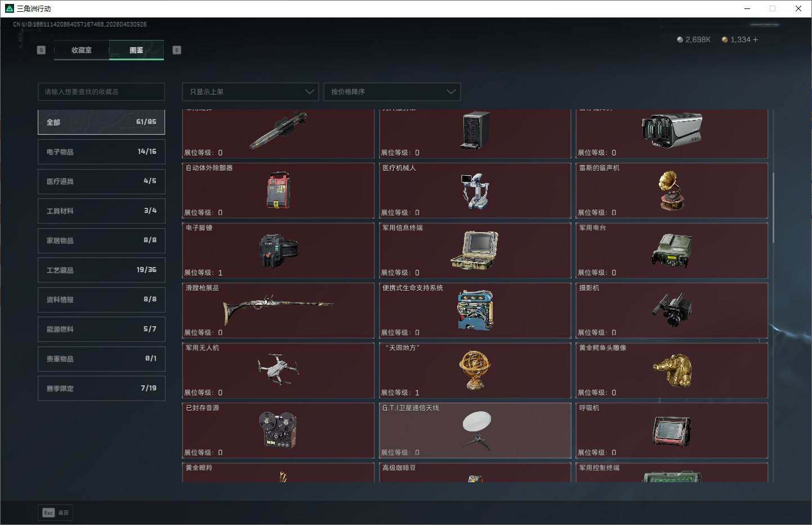Select the 军用电台 radio icon
The width and height of the screenshot is (812, 525).
click(672, 251)
